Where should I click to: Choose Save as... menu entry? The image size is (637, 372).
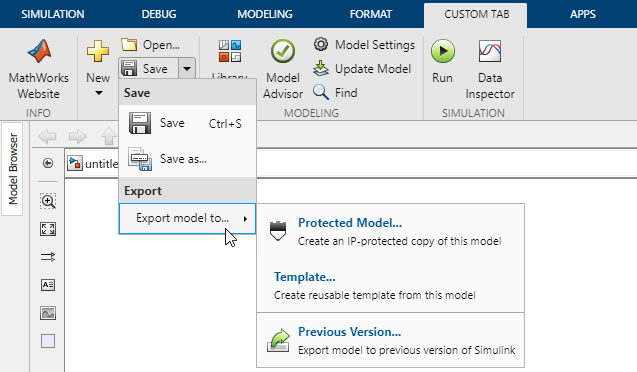tap(188, 159)
